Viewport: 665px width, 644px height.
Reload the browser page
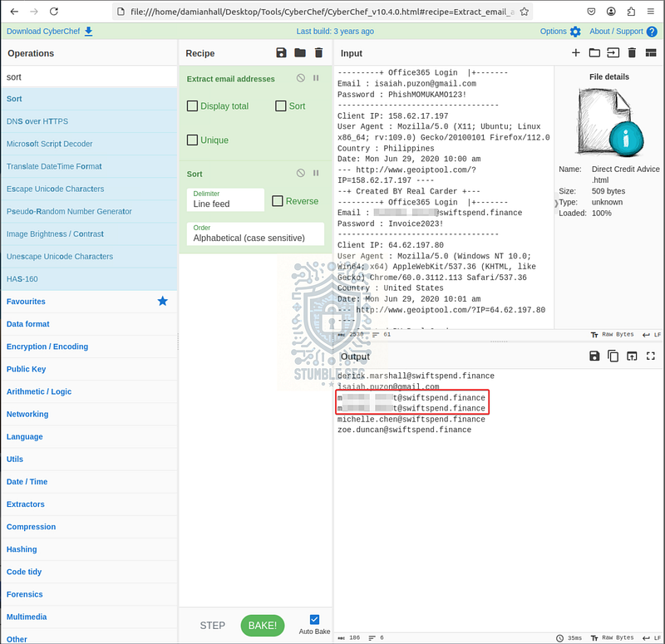click(x=54, y=12)
